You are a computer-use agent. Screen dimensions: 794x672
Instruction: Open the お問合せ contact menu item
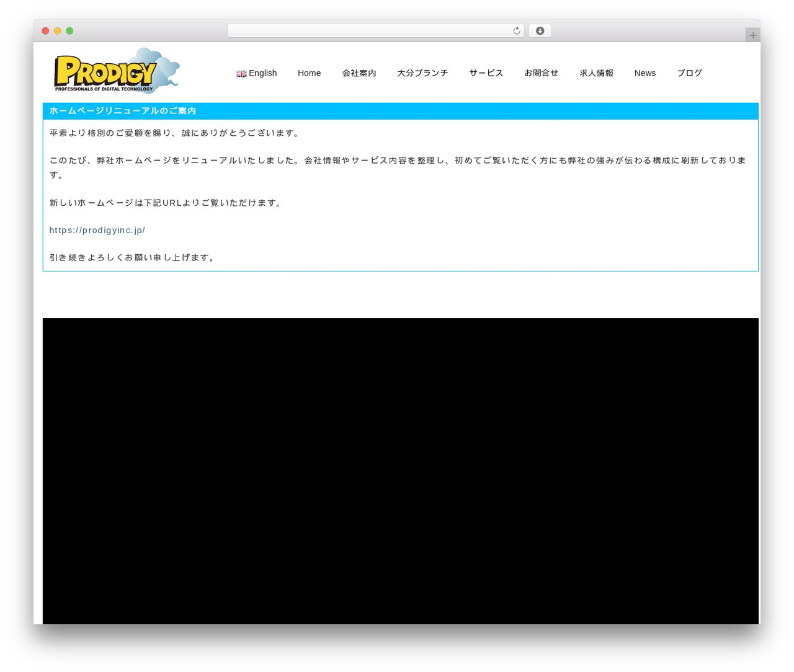tap(542, 73)
